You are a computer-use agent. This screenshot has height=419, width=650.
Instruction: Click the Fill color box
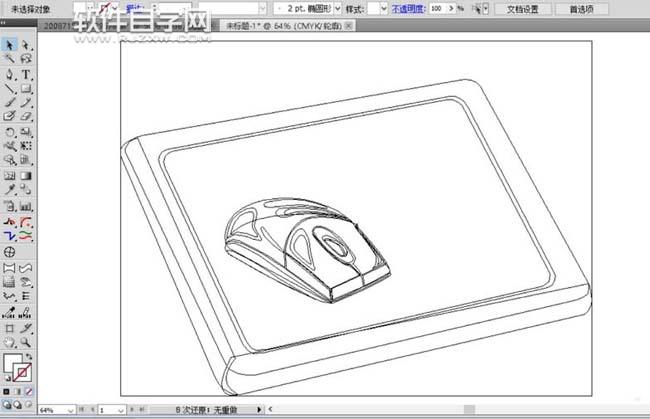coord(12,363)
